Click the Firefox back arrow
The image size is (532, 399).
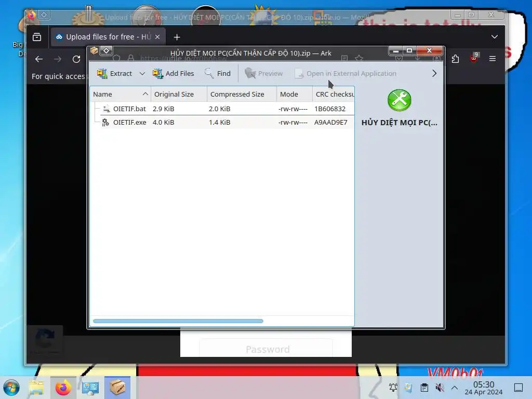(x=38, y=59)
